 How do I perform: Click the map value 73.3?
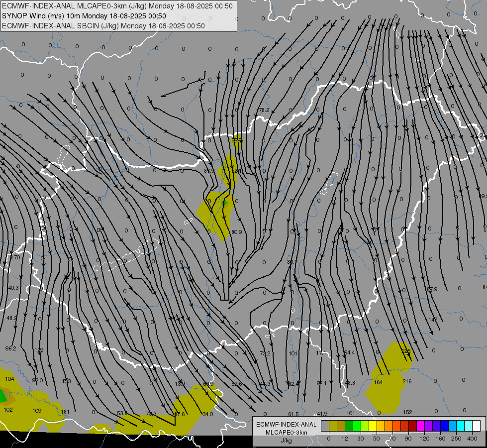[151, 414]
